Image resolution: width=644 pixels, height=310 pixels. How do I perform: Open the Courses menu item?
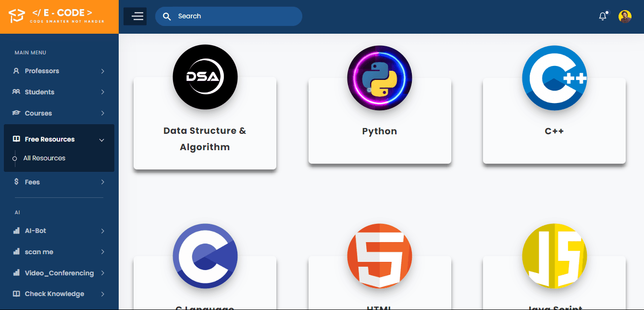tap(59, 113)
